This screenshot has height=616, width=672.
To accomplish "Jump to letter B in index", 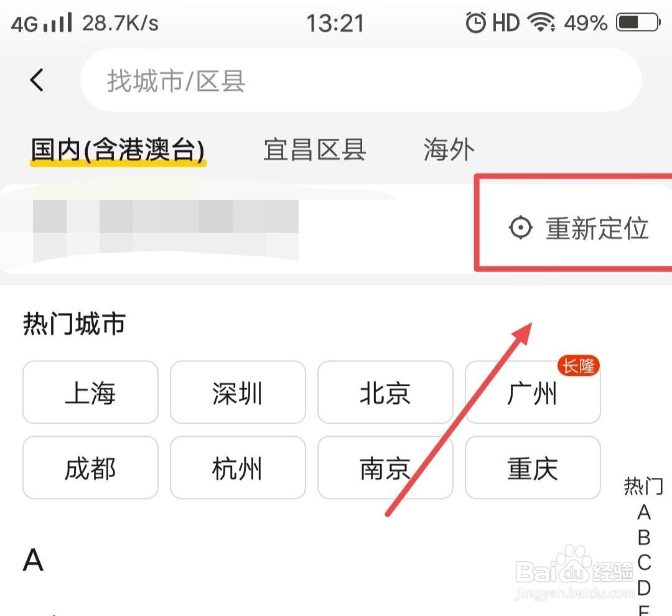I will click(644, 537).
